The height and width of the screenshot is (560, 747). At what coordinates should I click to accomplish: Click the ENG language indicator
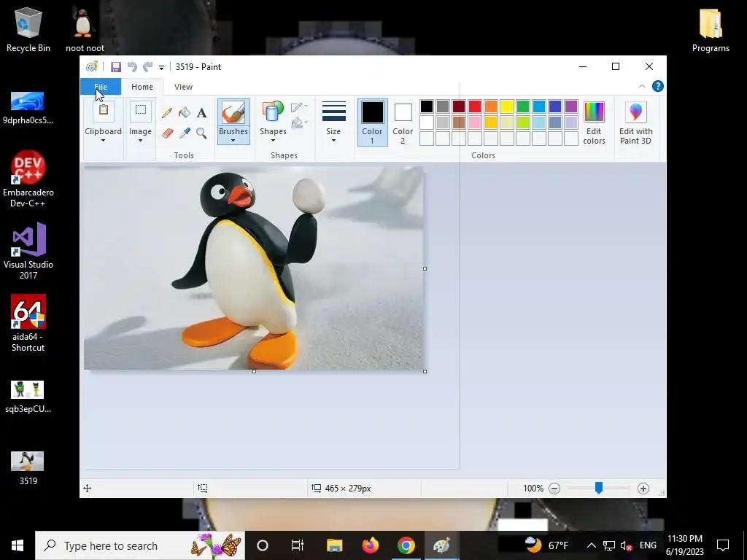click(x=648, y=545)
